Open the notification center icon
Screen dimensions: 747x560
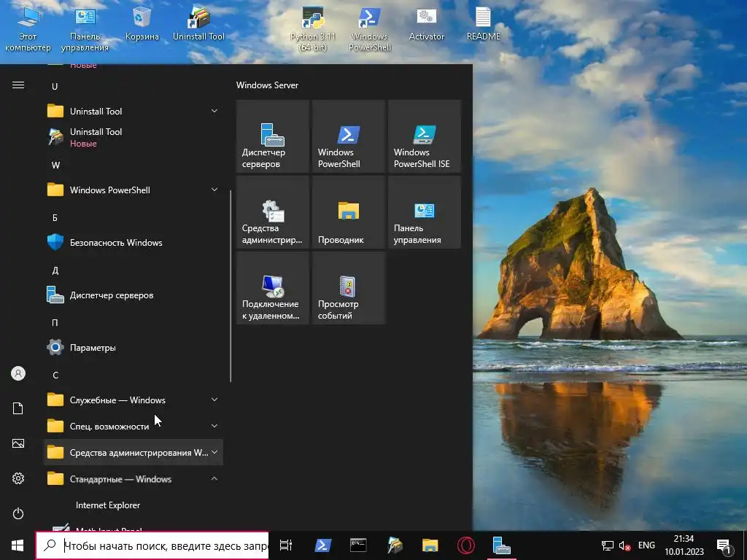point(724,545)
